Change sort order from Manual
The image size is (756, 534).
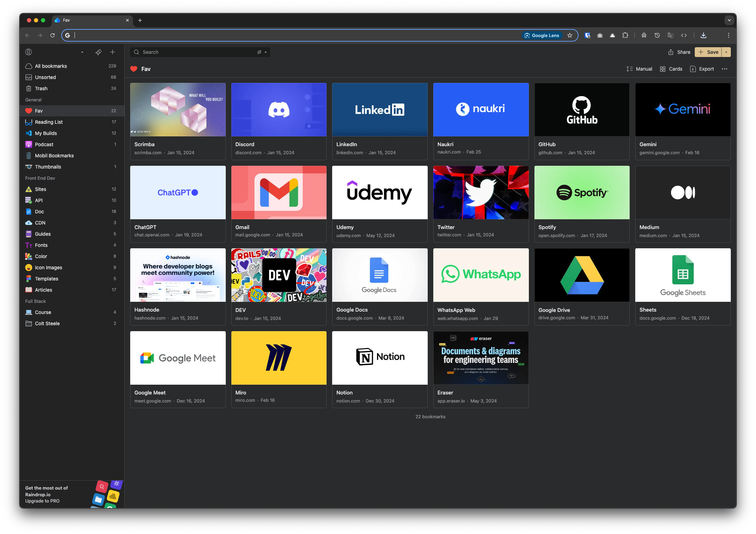pyautogui.click(x=639, y=69)
